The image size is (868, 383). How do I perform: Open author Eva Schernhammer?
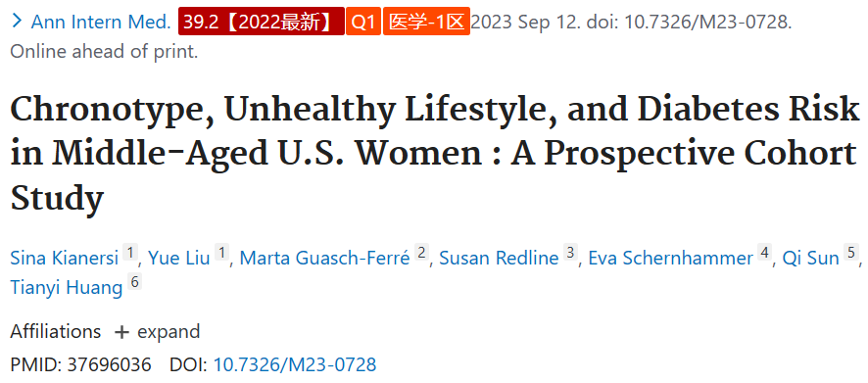click(x=670, y=258)
